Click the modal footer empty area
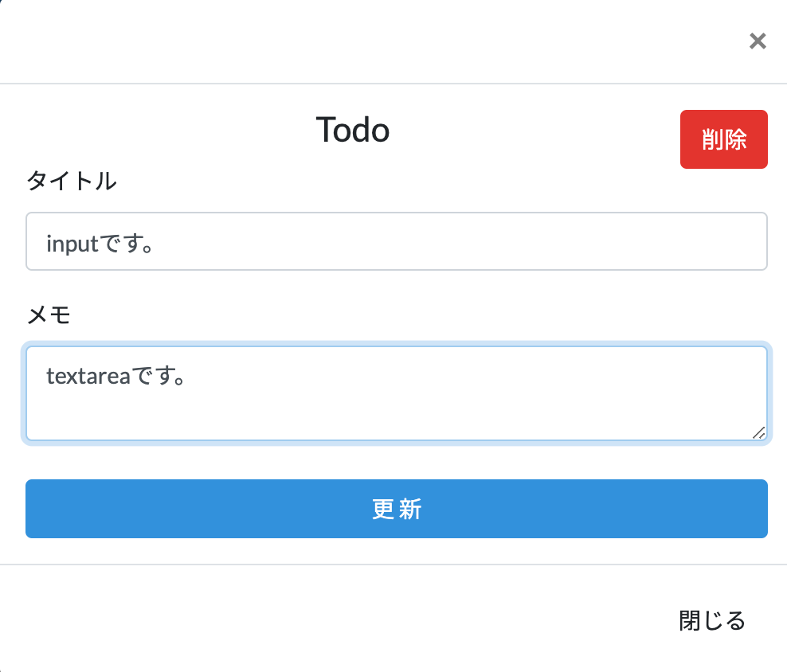 [319, 620]
